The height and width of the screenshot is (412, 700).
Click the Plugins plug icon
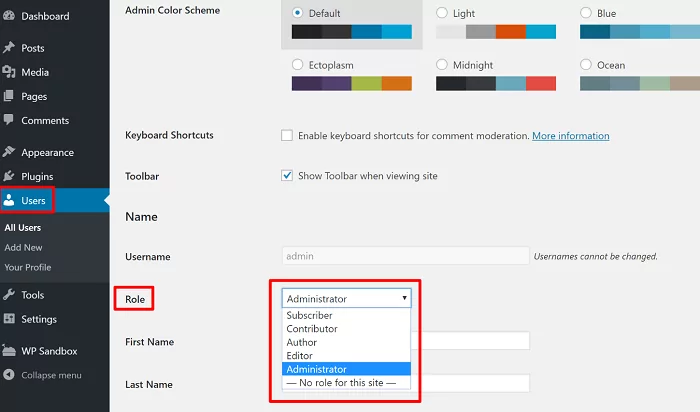[9, 176]
